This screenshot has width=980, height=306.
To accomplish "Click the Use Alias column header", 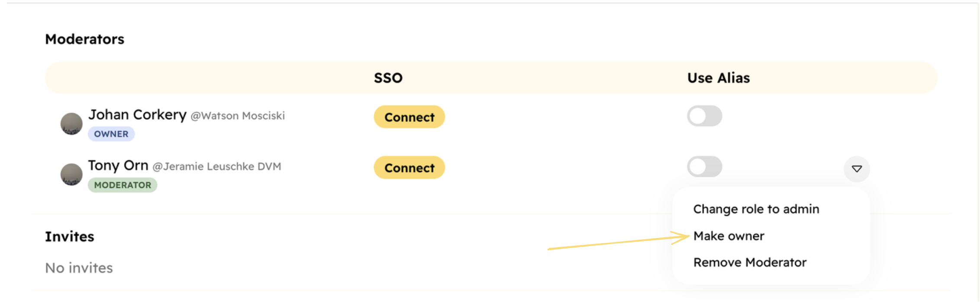I will pyautogui.click(x=719, y=78).
